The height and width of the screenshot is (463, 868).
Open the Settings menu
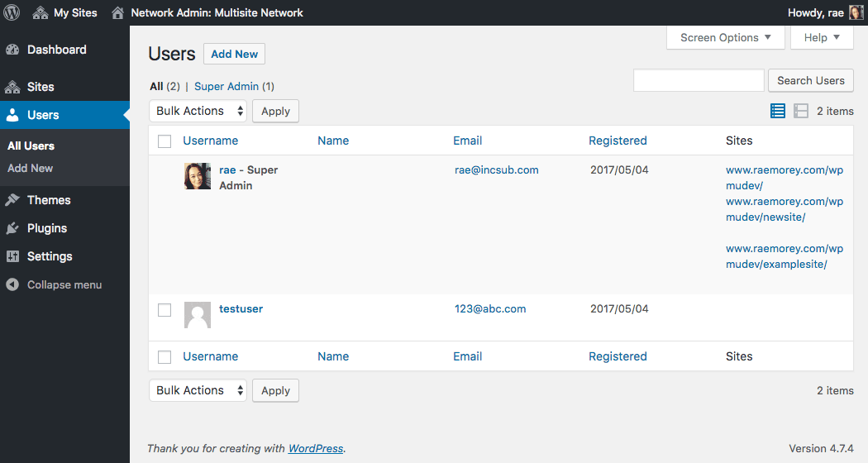64,256
